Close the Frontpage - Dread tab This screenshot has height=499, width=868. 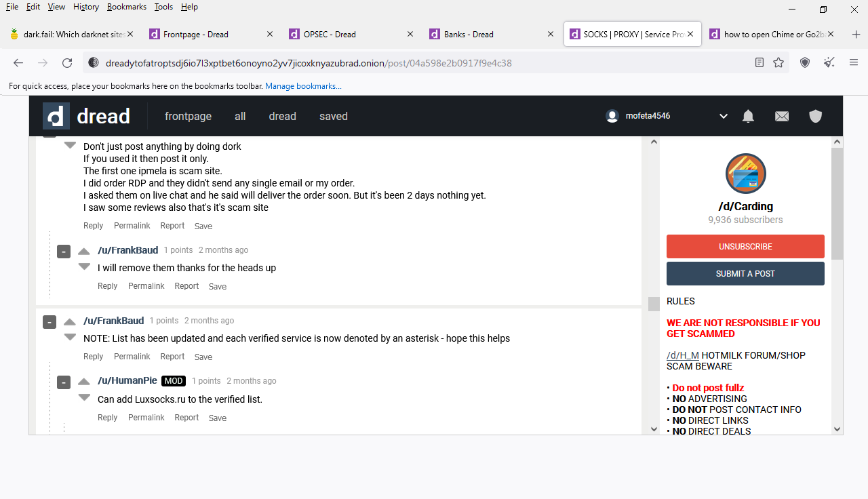pyautogui.click(x=270, y=34)
